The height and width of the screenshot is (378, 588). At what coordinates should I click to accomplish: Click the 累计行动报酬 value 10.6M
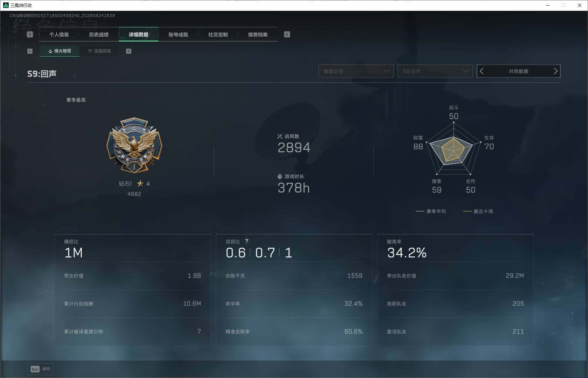tap(192, 304)
